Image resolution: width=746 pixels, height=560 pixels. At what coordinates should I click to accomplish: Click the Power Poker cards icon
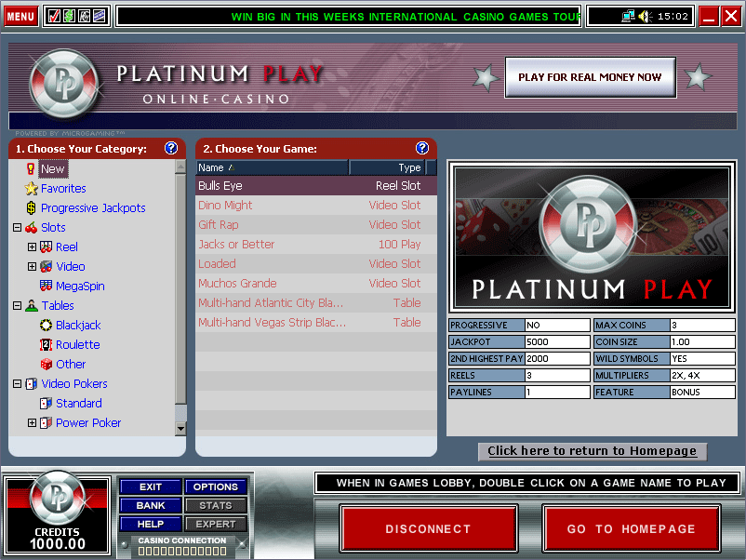(47, 422)
